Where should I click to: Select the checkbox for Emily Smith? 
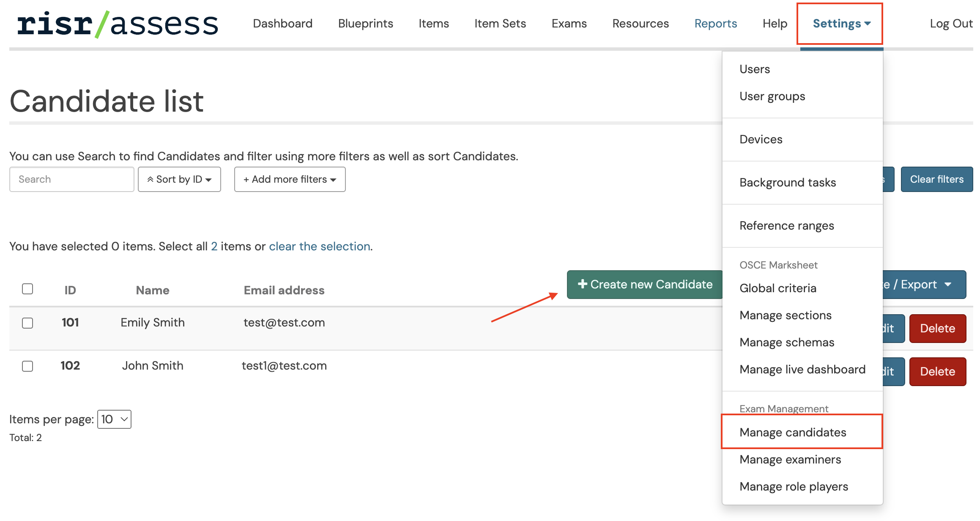click(27, 323)
